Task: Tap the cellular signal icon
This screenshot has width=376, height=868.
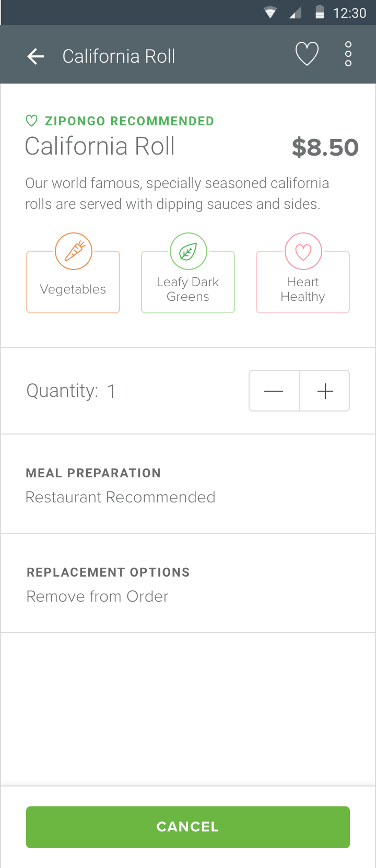Action: (295, 13)
